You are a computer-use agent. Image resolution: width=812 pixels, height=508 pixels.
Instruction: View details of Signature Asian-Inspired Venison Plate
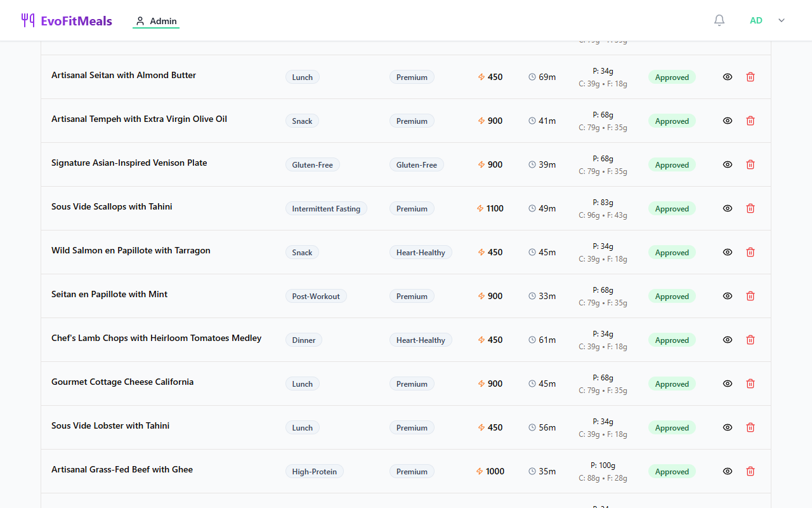tap(728, 164)
